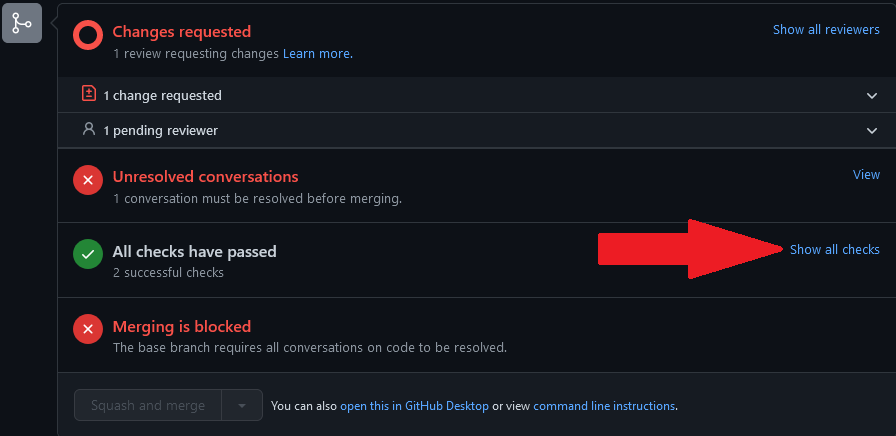Click Show all checks link
Viewport: 896px width, 436px height.
point(834,249)
